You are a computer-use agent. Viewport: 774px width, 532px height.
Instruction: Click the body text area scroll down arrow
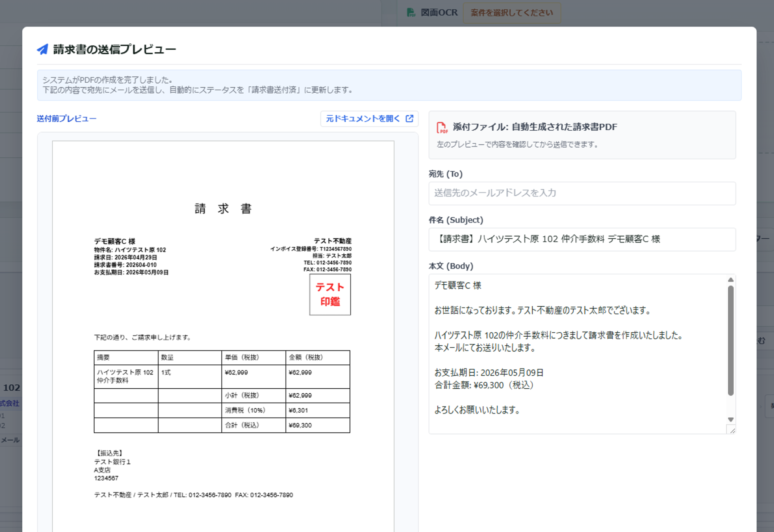pos(730,420)
